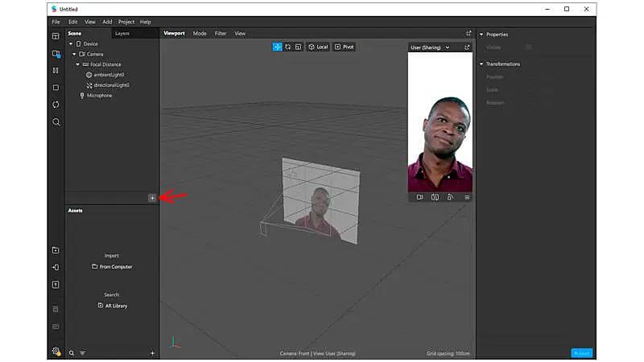Click Import From Computer
The width and height of the screenshot is (644, 362).
112,266
